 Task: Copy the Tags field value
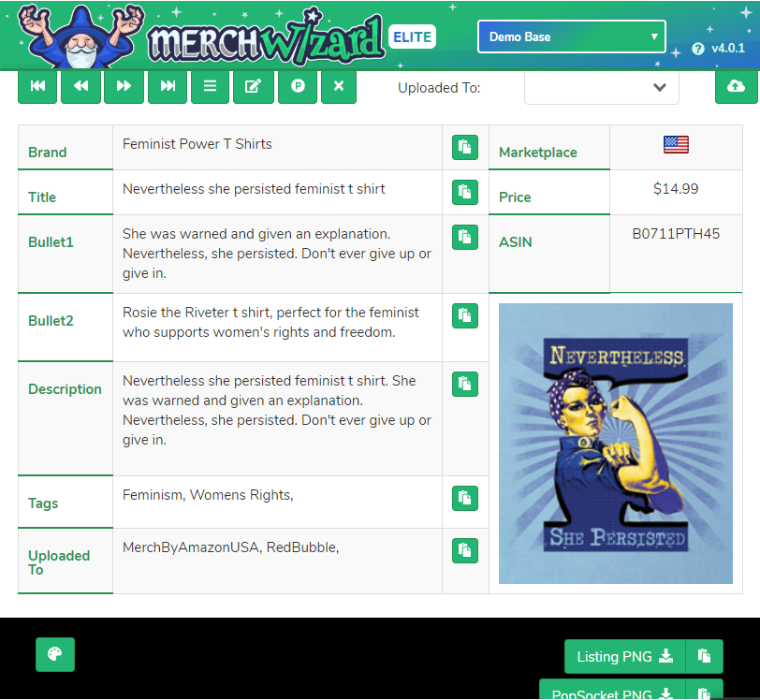tap(465, 498)
